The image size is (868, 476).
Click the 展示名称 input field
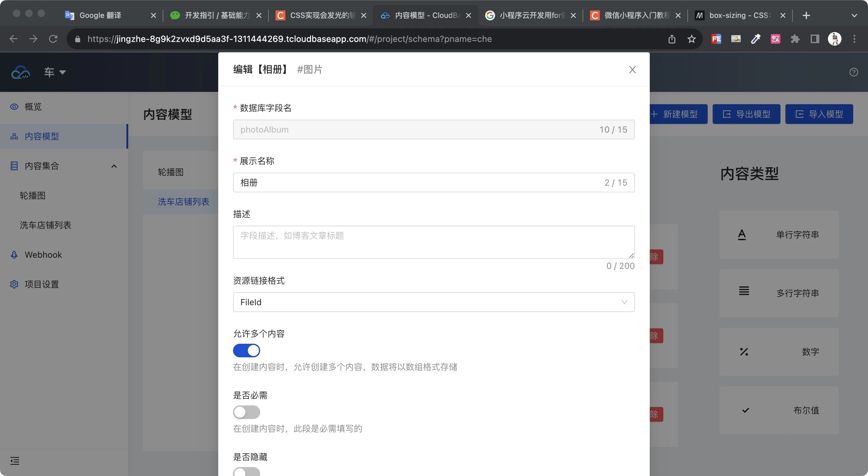coord(418,183)
